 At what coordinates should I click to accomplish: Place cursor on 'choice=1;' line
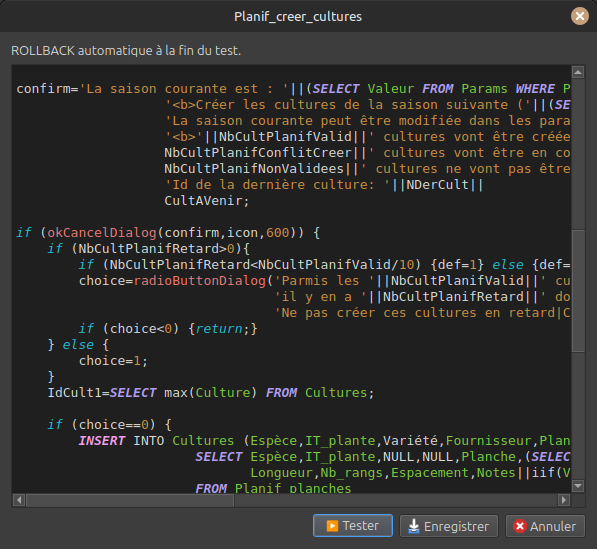[113, 361]
